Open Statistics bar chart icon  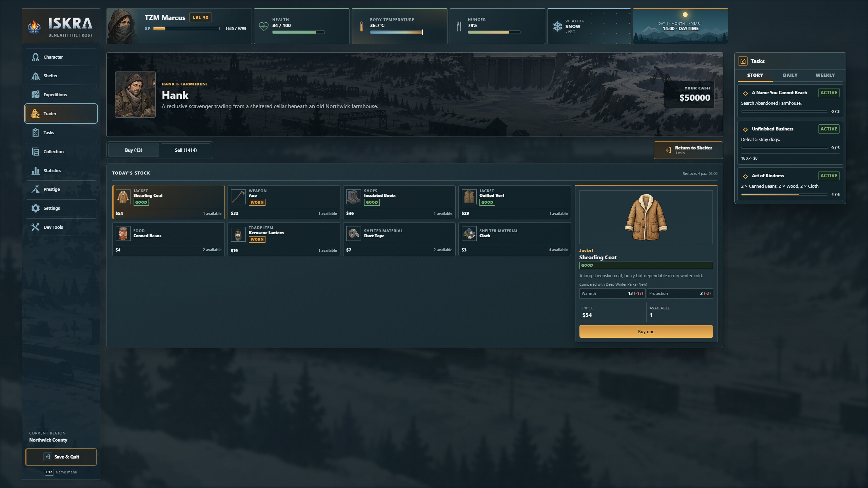point(36,170)
